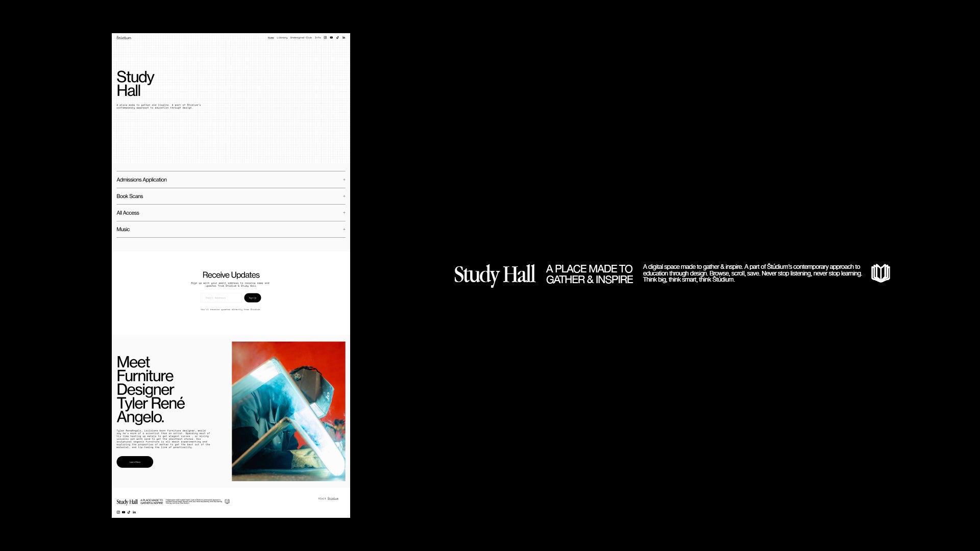
Task: Click the LinkedIn icon in the footer
Action: [135, 512]
